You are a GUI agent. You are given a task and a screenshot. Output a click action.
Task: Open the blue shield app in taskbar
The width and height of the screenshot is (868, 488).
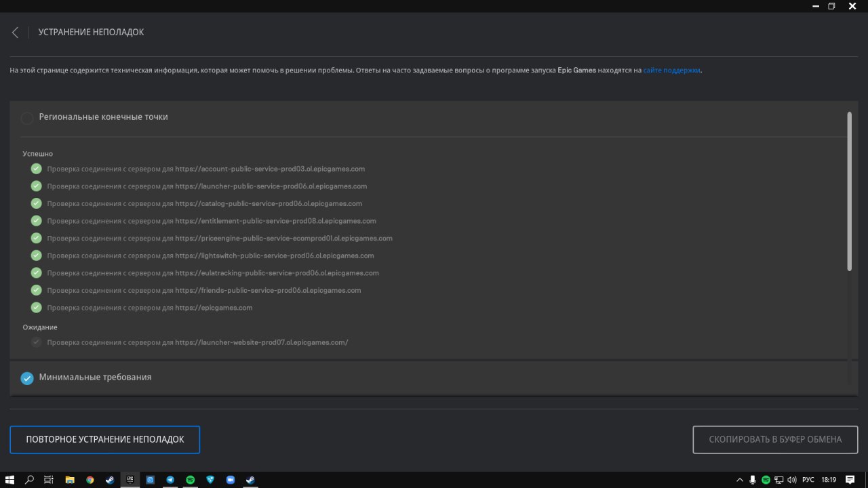point(210,479)
